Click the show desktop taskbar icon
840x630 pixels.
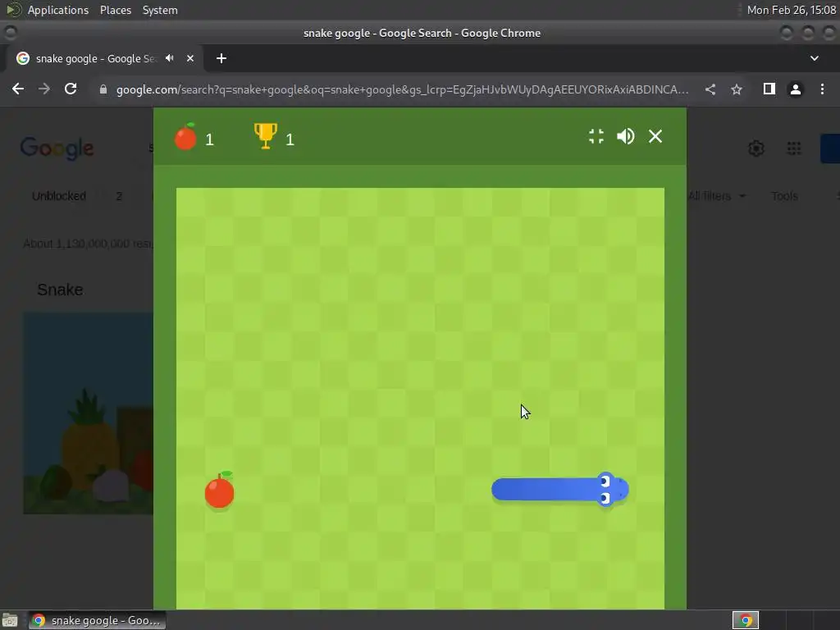tap(10, 620)
